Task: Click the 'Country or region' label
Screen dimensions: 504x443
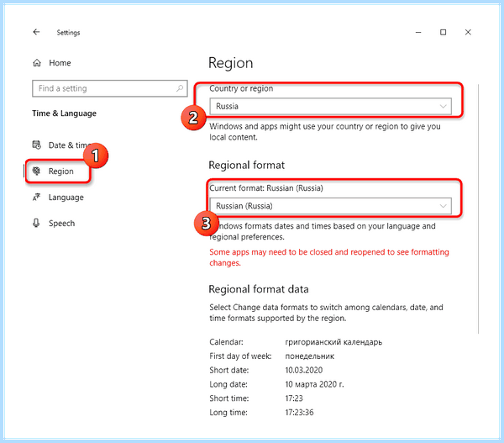Action: click(241, 88)
